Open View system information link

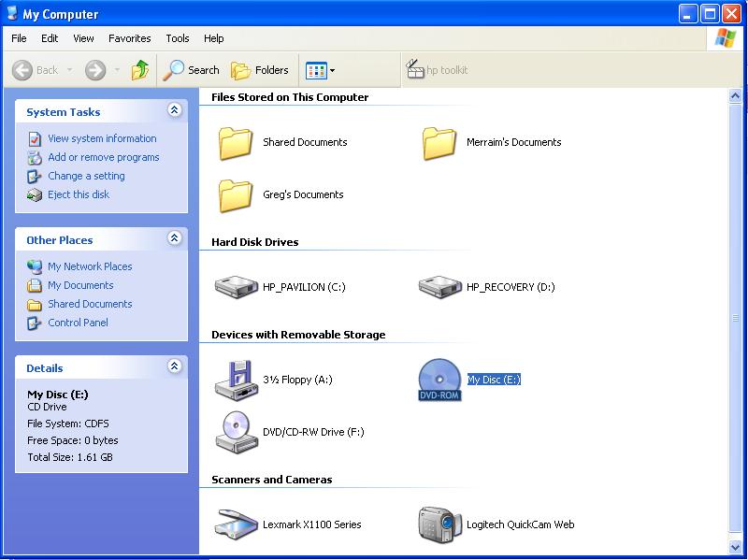click(102, 138)
